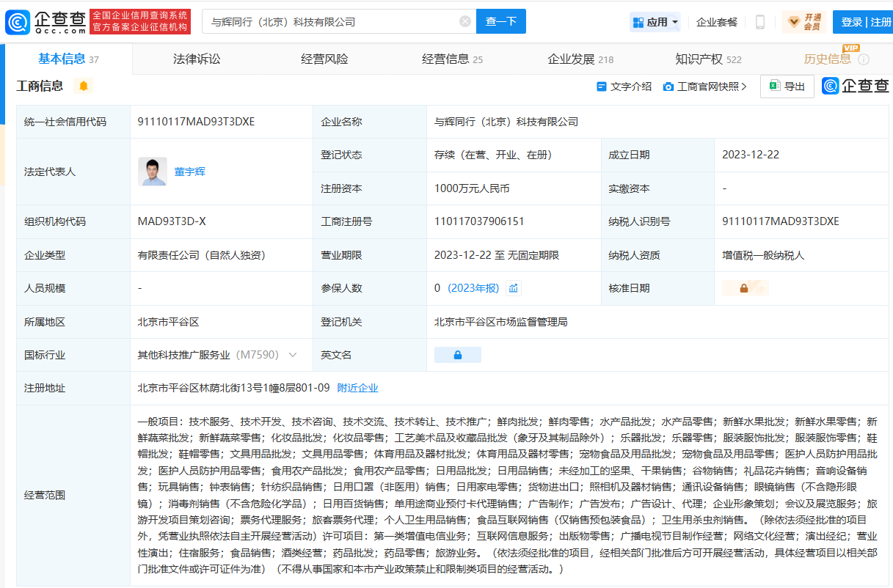This screenshot has height=588, width=893.
Task: Open the 应用 dropdown menu
Action: 655,22
